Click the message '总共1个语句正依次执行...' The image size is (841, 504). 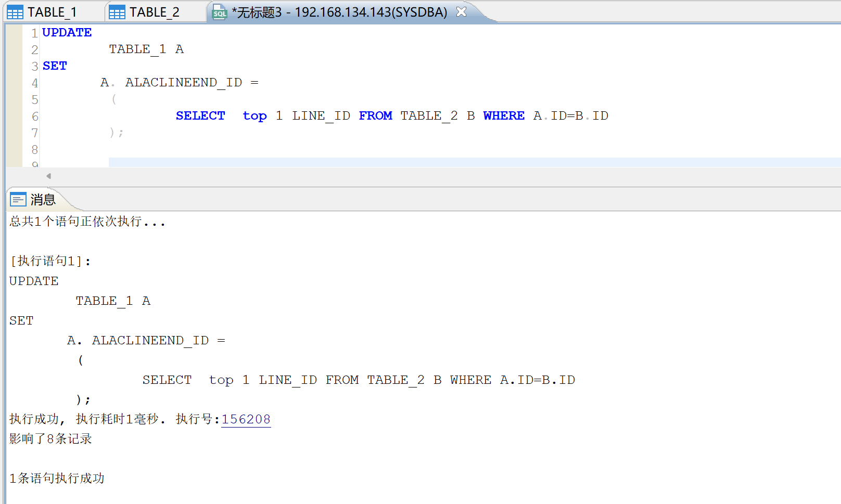point(87,222)
